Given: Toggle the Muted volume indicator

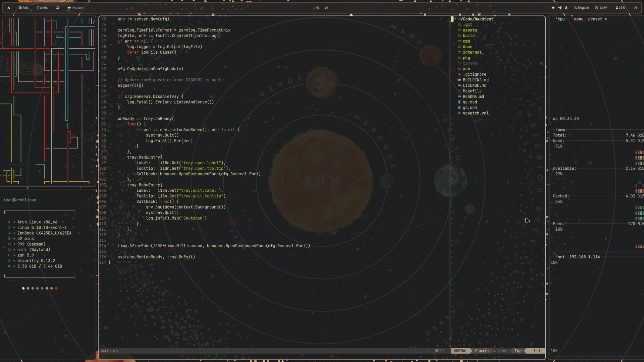Looking at the screenshot, I should 75,8.
